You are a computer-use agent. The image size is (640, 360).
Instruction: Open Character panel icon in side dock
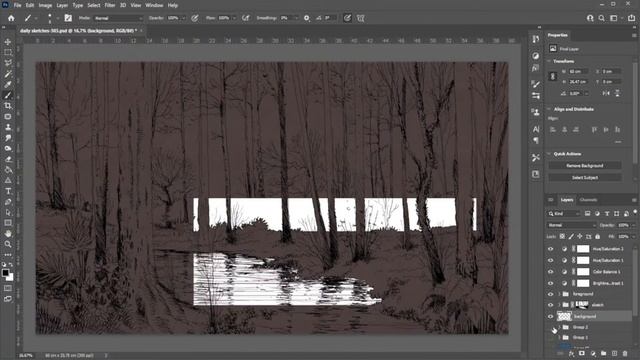[x=536, y=129]
